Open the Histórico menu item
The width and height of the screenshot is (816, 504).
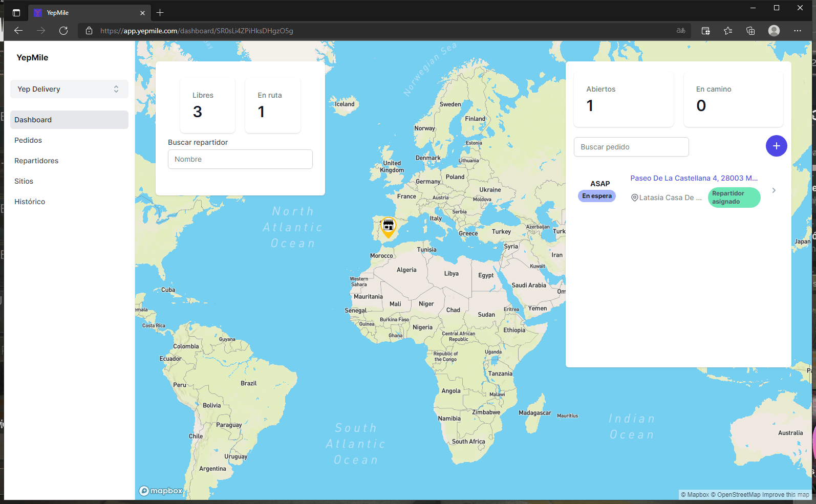30,202
